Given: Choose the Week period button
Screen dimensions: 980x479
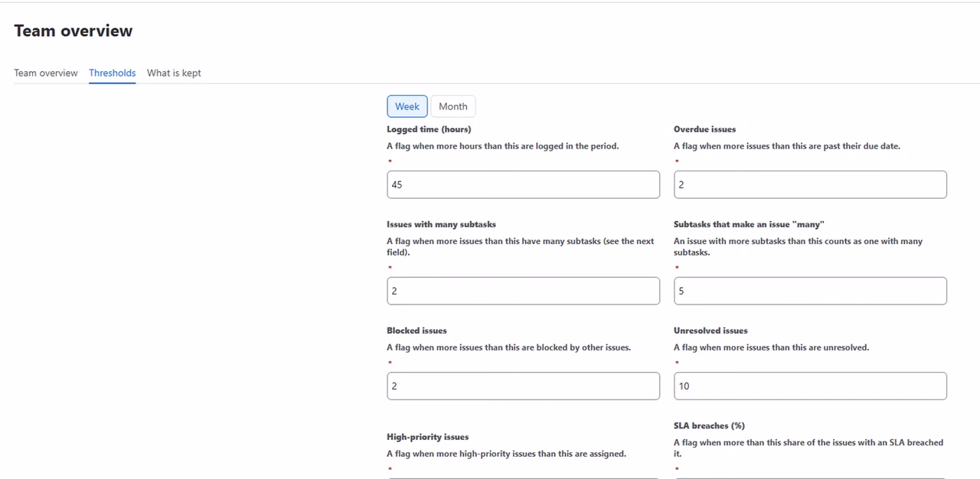Looking at the screenshot, I should pos(407,106).
